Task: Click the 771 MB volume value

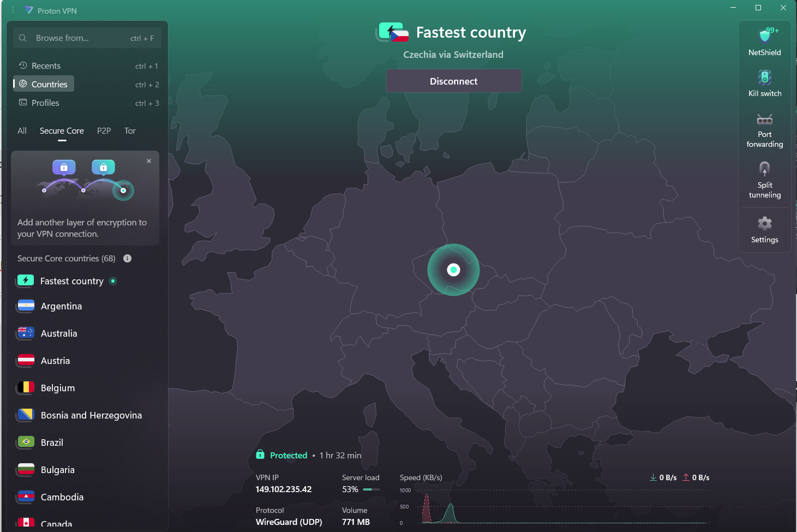Action: 356,522
